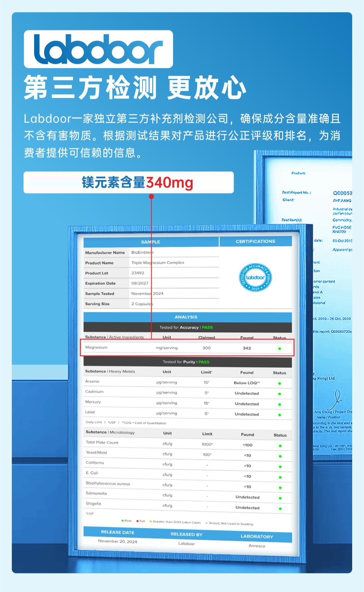
Task: Click the green status dot for Staphylococcus aureus
Action: pyautogui.click(x=280, y=488)
